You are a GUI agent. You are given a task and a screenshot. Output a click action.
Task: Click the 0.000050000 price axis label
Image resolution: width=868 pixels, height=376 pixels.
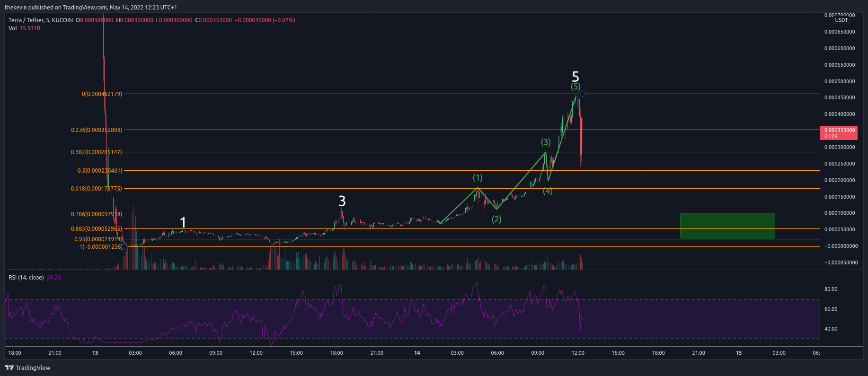tap(840, 230)
